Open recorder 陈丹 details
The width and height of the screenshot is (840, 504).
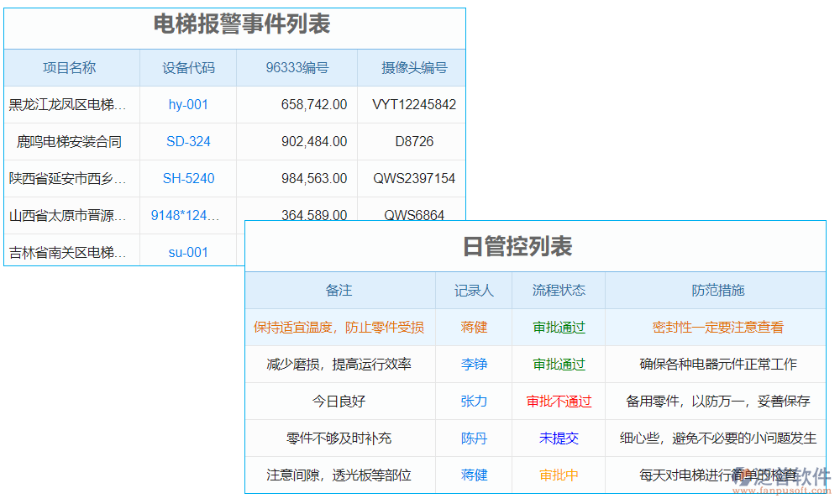474,438
